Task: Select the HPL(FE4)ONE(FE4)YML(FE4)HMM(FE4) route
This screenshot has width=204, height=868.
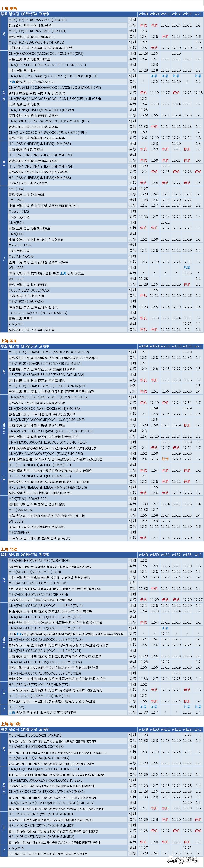Action: (39, 695)
